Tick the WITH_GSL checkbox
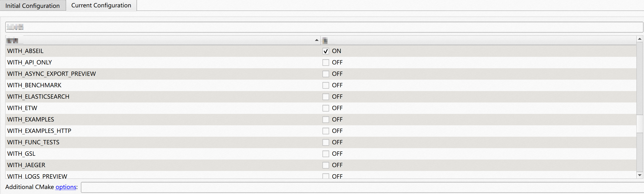The height and width of the screenshot is (194, 644). pos(326,154)
